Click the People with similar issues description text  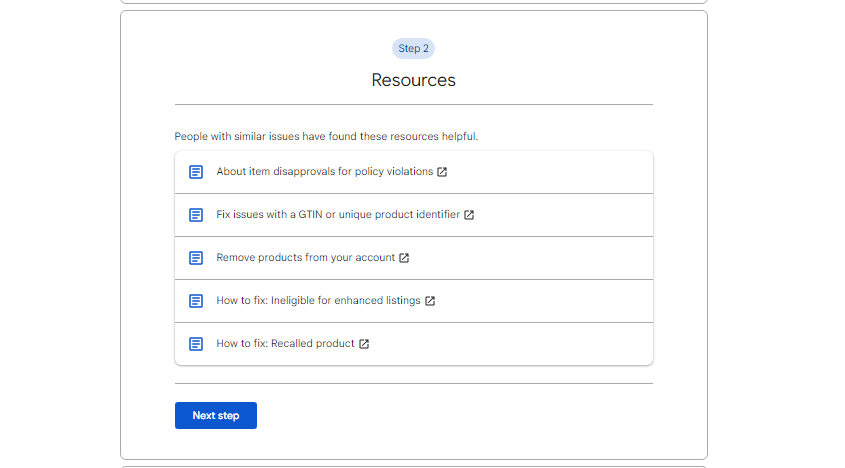click(x=326, y=136)
